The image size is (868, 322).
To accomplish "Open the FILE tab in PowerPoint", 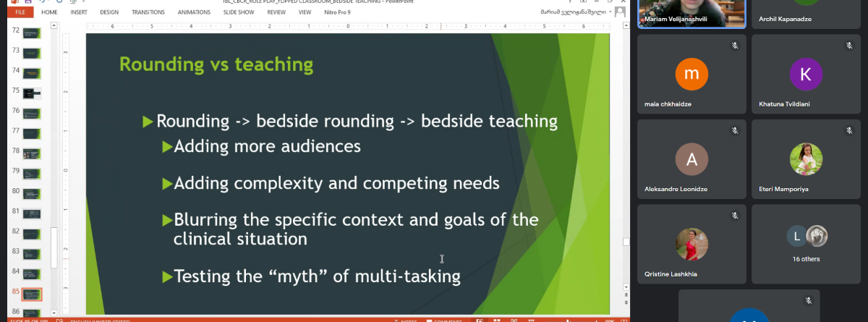I will (x=20, y=12).
